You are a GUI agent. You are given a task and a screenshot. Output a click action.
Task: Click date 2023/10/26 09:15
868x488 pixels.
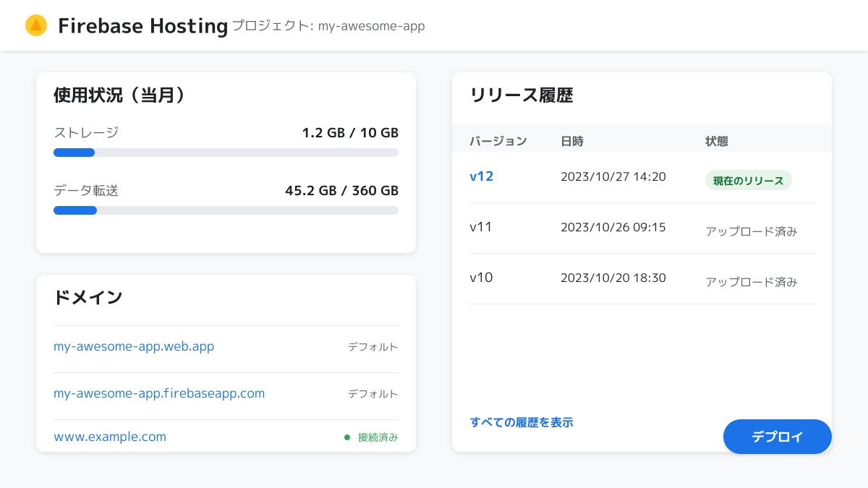click(x=613, y=227)
